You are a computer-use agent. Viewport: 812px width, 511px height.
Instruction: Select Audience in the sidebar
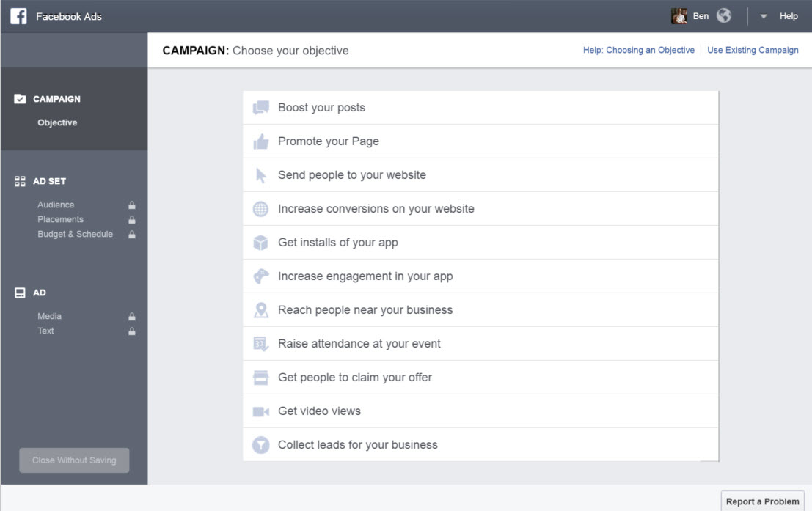(x=56, y=205)
